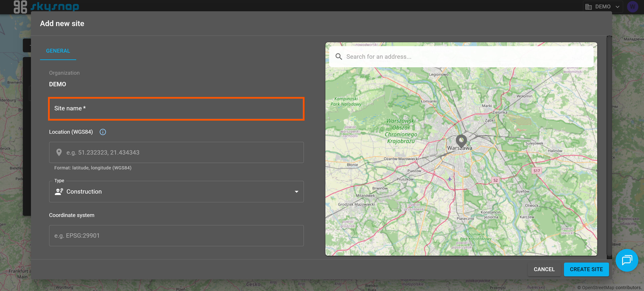Open the user avatar menu

[633, 7]
